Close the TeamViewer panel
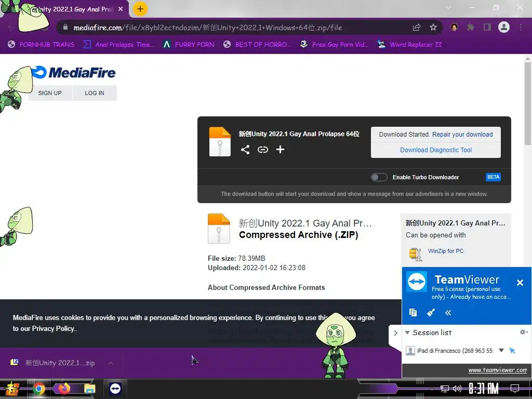The width and height of the screenshot is (532, 399). click(x=520, y=282)
